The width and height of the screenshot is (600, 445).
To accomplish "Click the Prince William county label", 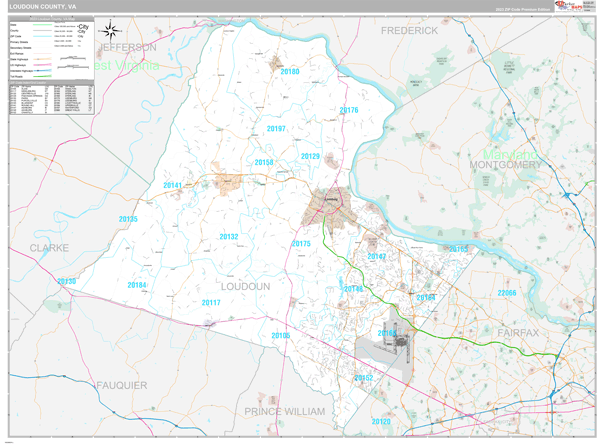I will [x=285, y=411].
